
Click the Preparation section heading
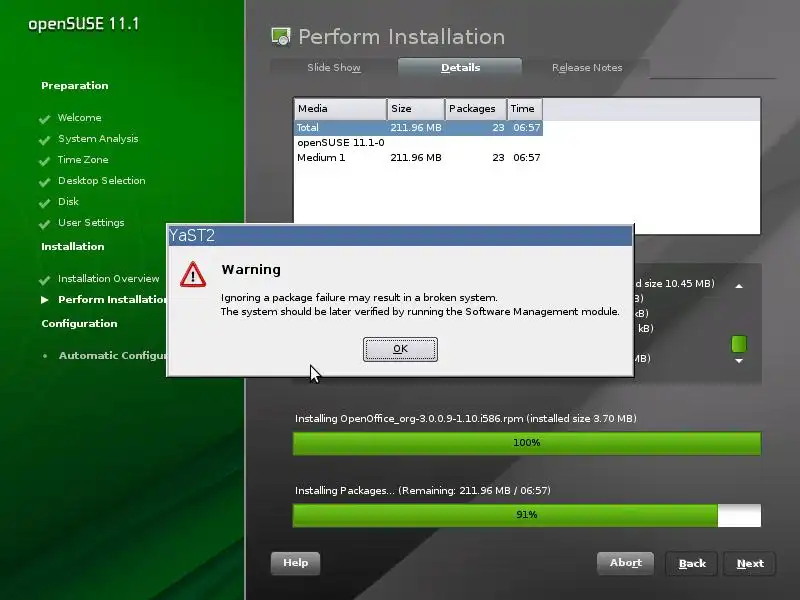coord(74,86)
